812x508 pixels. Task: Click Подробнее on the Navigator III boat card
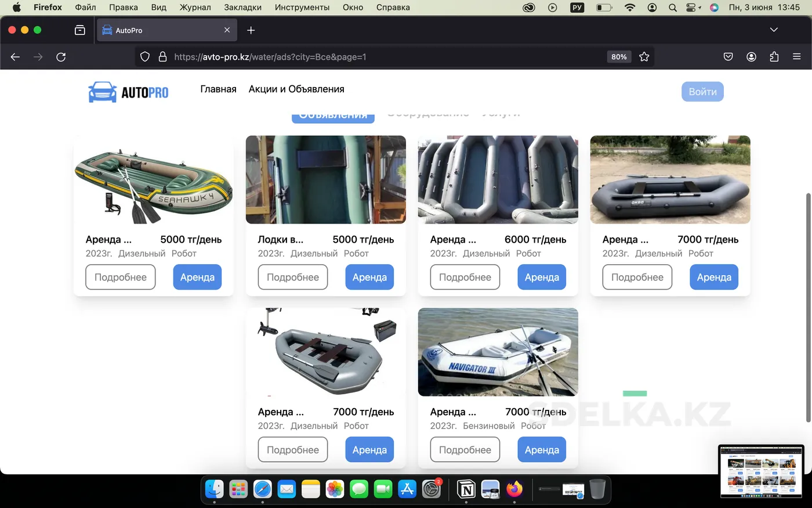(x=465, y=450)
